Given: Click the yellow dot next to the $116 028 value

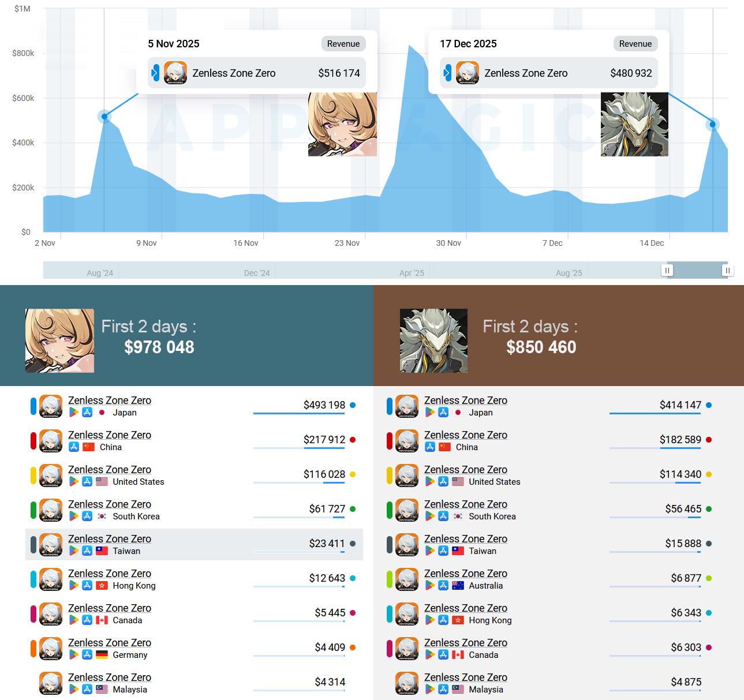Looking at the screenshot, I should 353,474.
